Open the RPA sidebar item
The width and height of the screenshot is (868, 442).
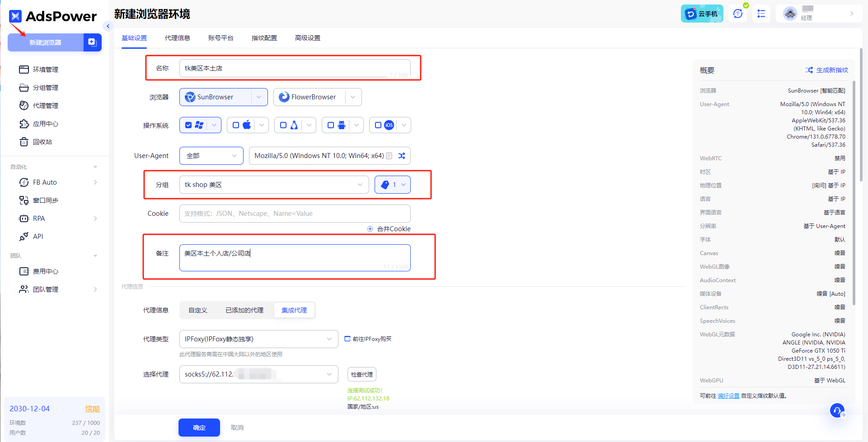click(39, 219)
